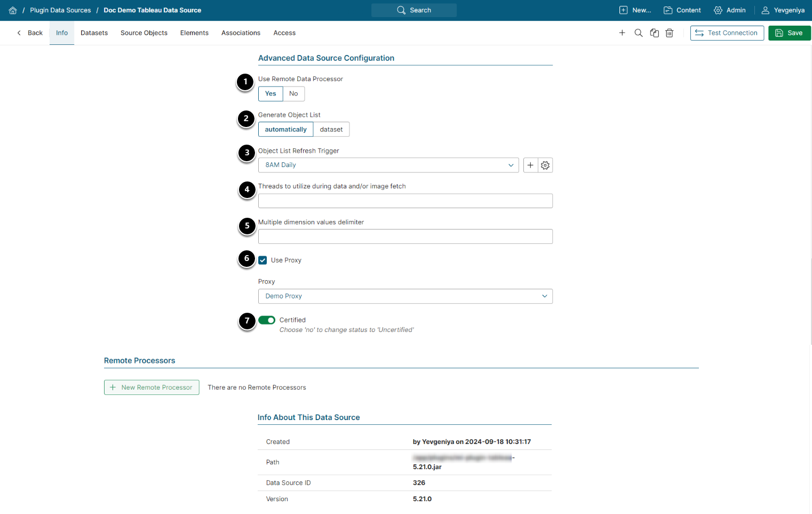The width and height of the screenshot is (812, 514).
Task: Click the Info About This Data Source heading
Action: click(308, 417)
